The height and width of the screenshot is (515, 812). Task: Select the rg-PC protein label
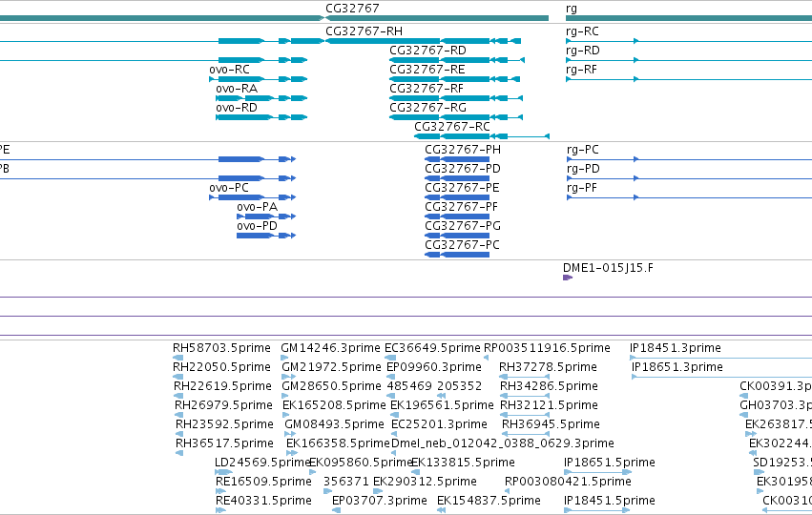pyautogui.click(x=583, y=150)
